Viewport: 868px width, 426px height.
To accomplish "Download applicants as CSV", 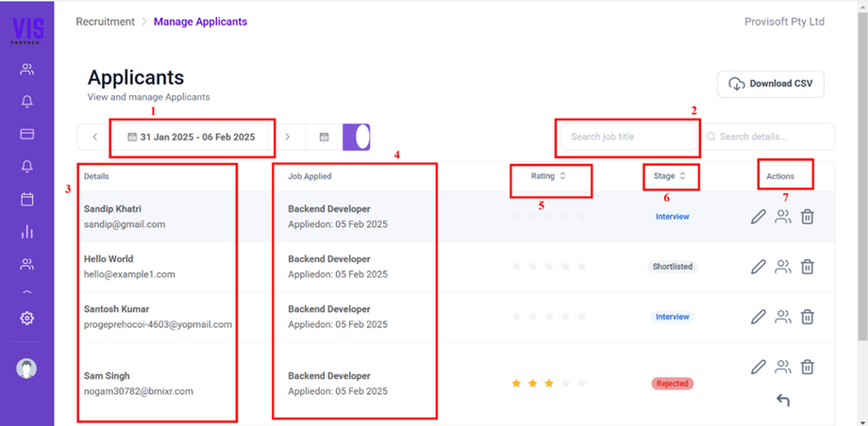I will click(771, 84).
